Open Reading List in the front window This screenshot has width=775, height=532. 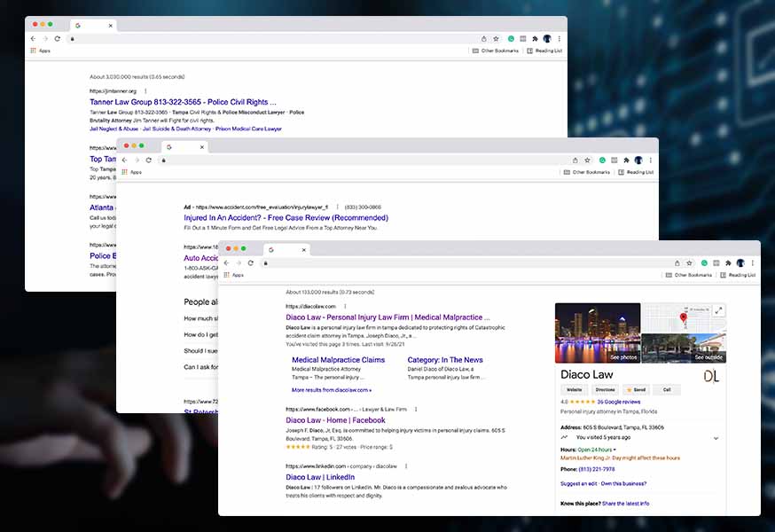point(740,276)
